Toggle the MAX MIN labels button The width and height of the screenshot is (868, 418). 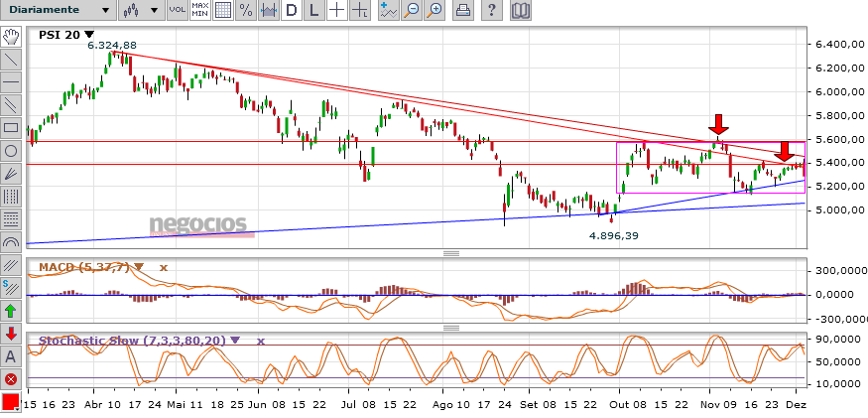click(x=199, y=9)
